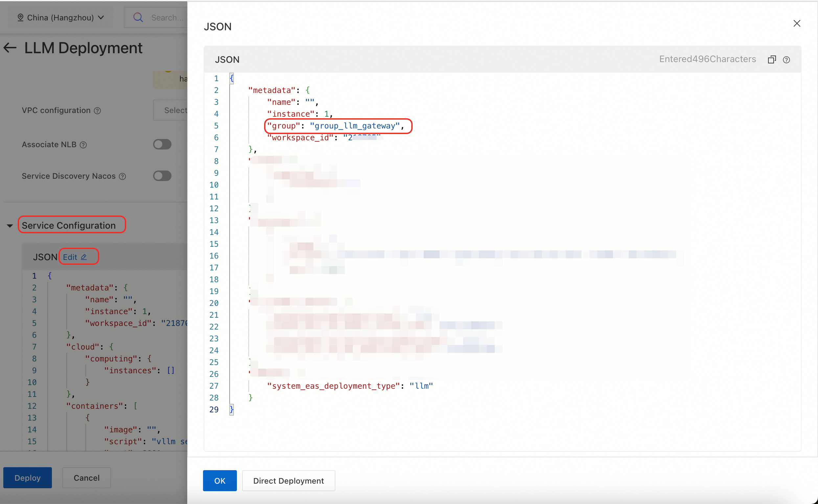Viewport: 818px width, 504px height.
Task: Toggle the Associate NLB switch
Action: click(x=162, y=144)
